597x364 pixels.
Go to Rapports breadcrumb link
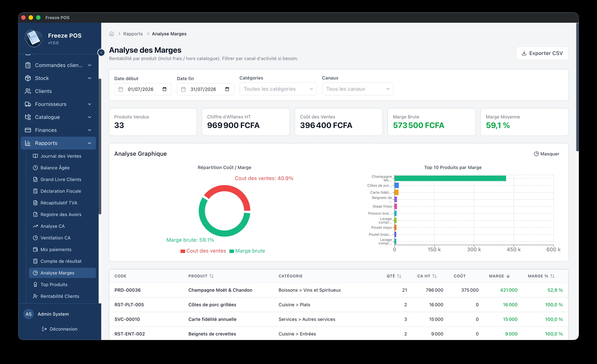(133, 34)
